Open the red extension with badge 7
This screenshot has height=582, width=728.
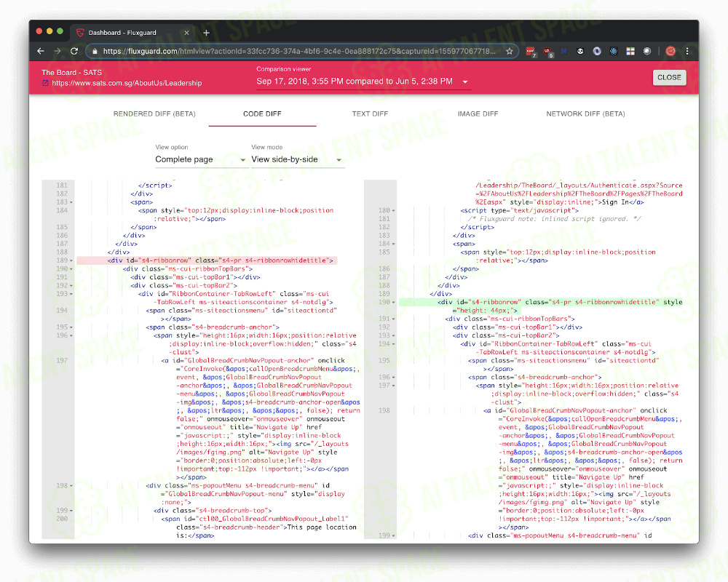(x=531, y=52)
